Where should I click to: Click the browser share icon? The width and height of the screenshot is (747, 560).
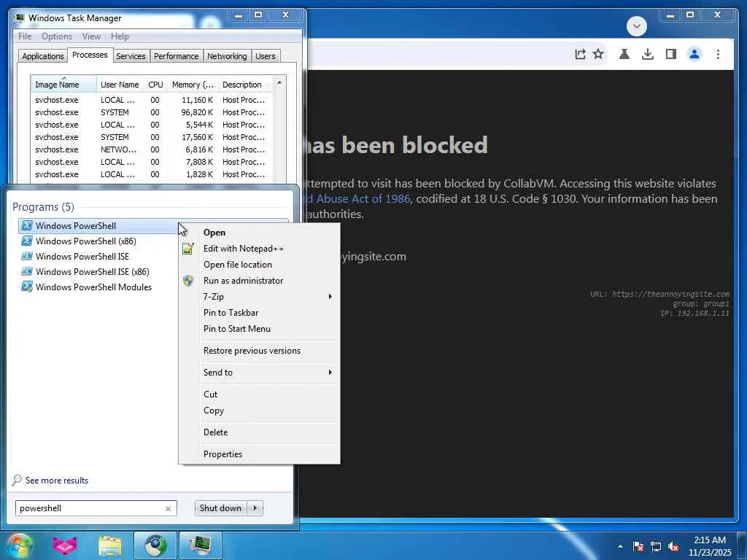(580, 54)
